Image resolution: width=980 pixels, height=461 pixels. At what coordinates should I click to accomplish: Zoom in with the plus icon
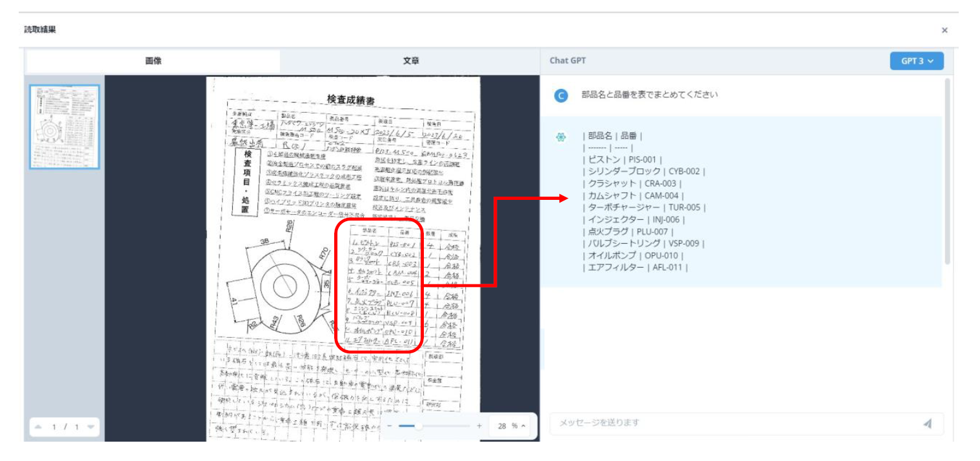click(478, 426)
